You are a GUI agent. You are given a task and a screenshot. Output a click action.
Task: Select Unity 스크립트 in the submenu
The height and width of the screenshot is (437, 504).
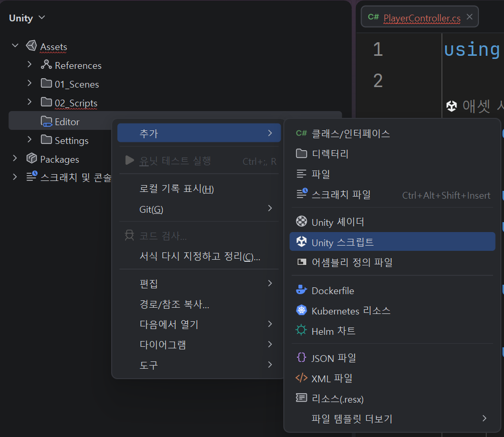pos(392,241)
